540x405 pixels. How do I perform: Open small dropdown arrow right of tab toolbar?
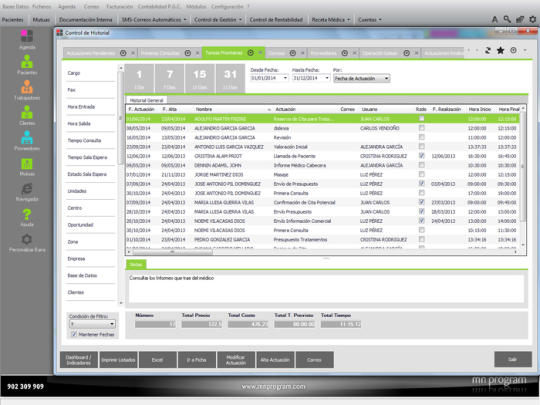(x=525, y=50)
